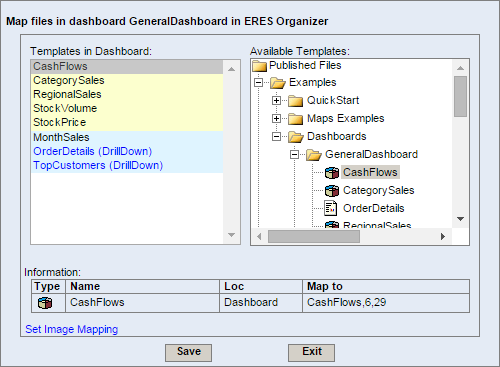Select CategorySales in Templates in Dashboard list

(x=127, y=80)
